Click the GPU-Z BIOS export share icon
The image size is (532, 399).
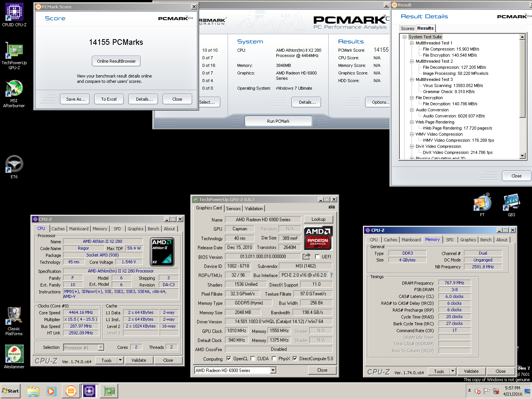306,256
